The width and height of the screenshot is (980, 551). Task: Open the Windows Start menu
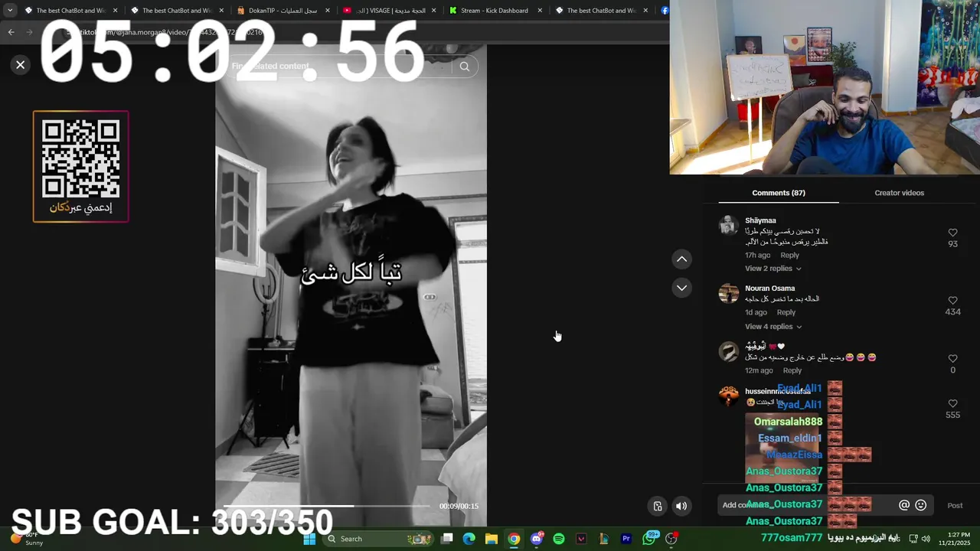[309, 539]
